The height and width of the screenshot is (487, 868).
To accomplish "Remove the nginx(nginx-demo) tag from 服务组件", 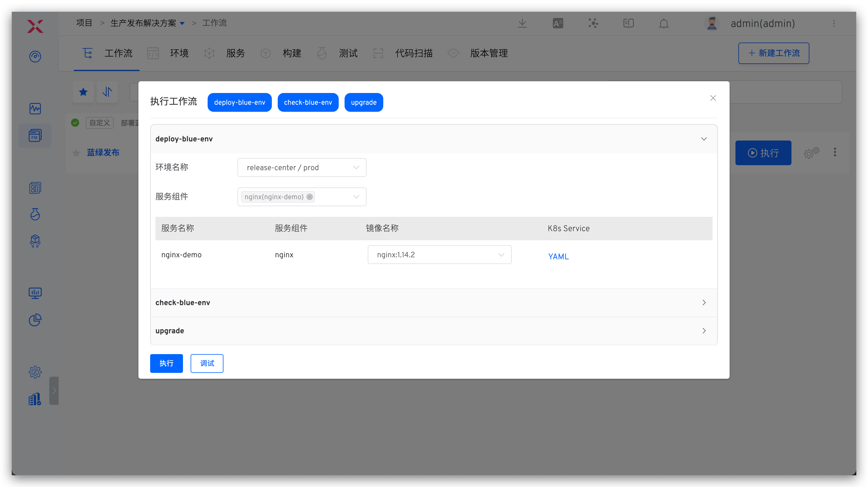I will click(309, 197).
